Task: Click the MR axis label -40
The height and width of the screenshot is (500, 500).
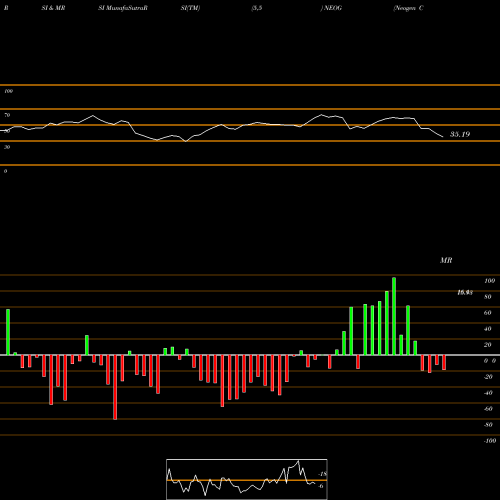Action: [x=488, y=393]
